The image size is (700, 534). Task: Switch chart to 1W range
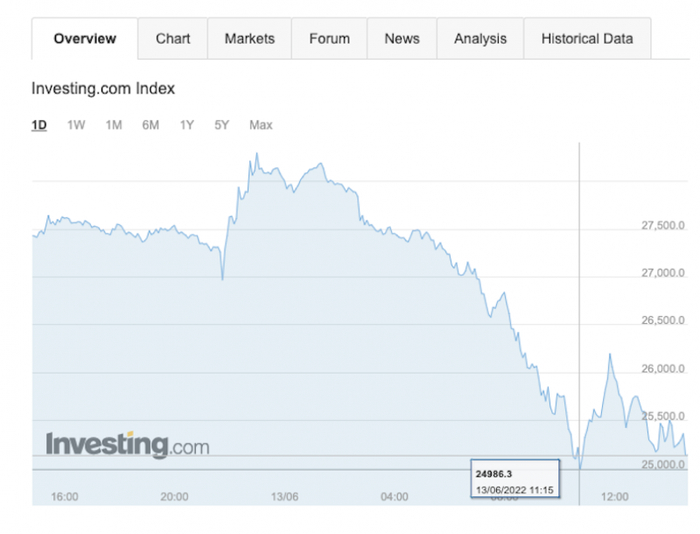tap(76, 125)
